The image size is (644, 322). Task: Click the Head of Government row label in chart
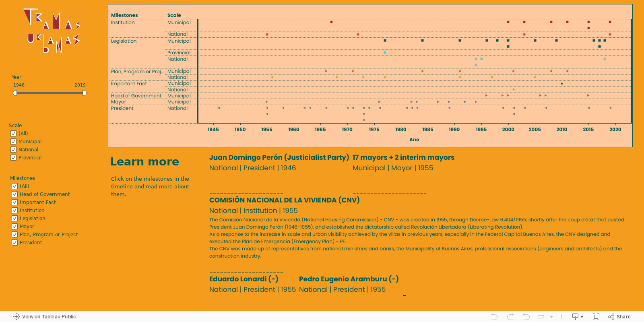click(136, 96)
